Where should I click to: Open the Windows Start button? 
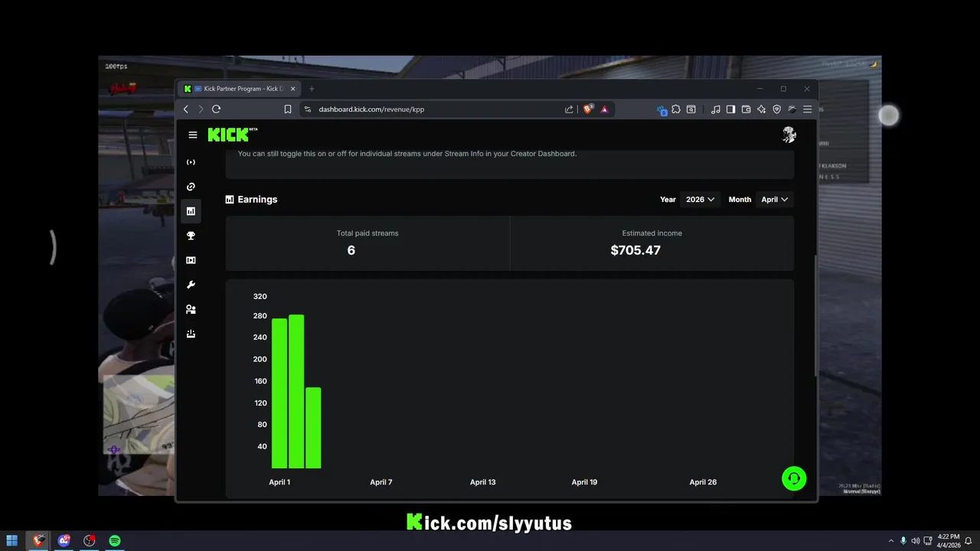click(x=12, y=540)
